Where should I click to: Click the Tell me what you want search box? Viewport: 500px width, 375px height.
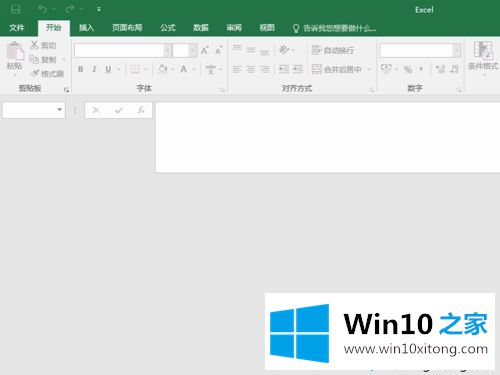(335, 28)
